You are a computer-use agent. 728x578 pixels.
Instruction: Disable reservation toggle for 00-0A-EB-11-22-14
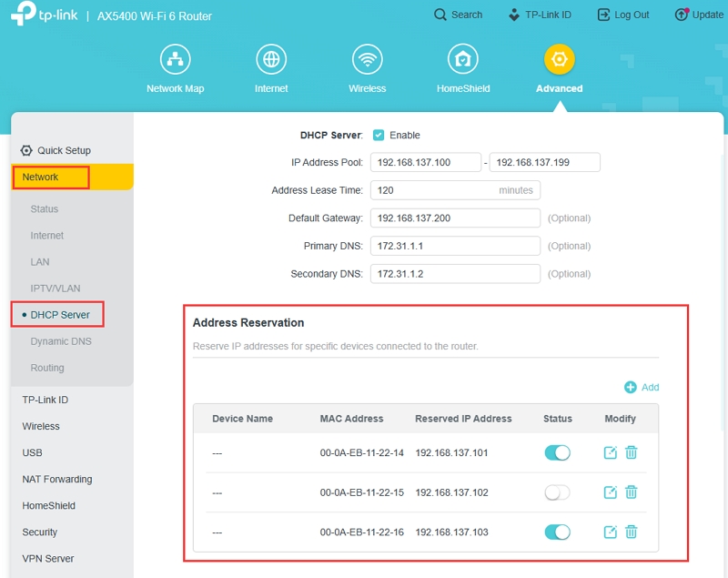pyautogui.click(x=557, y=452)
